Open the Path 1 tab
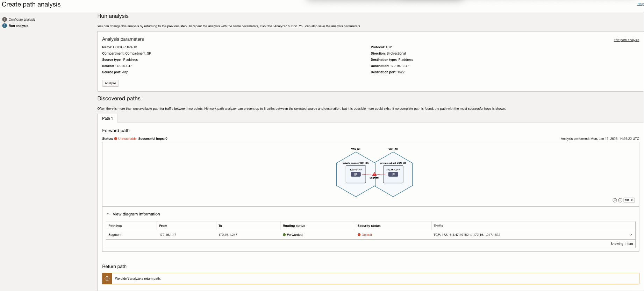644x291 pixels. [x=107, y=119]
